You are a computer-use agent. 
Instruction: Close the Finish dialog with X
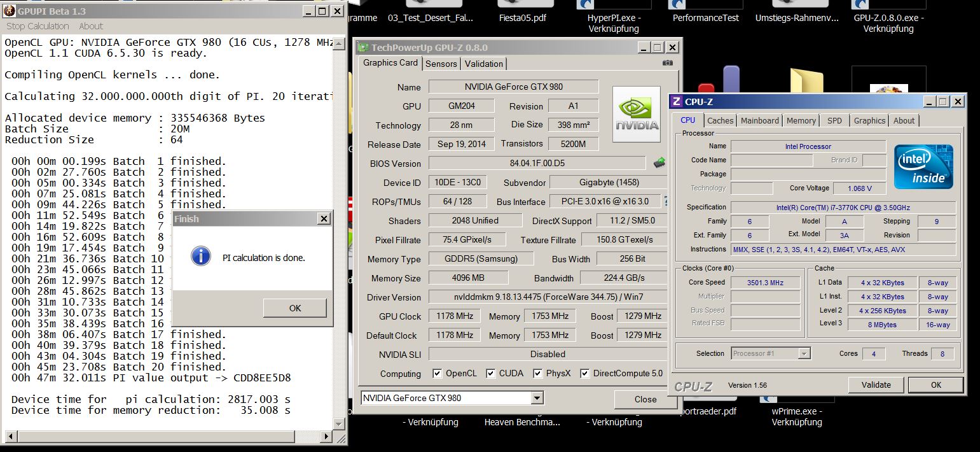click(x=324, y=218)
